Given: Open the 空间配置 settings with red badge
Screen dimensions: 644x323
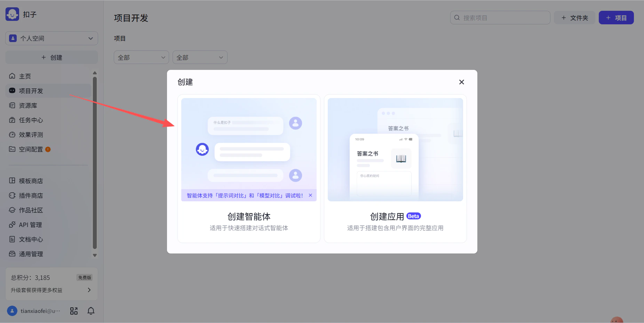Looking at the screenshot, I should point(31,149).
